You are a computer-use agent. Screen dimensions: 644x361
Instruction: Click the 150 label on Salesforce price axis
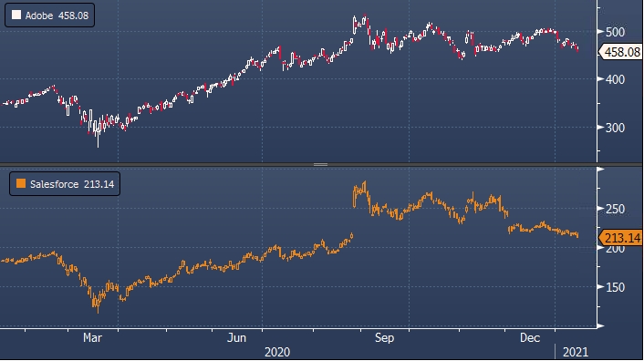(x=615, y=287)
